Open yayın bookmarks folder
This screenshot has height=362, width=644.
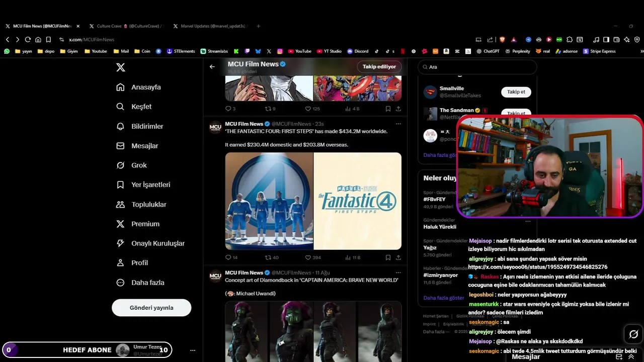point(24,51)
